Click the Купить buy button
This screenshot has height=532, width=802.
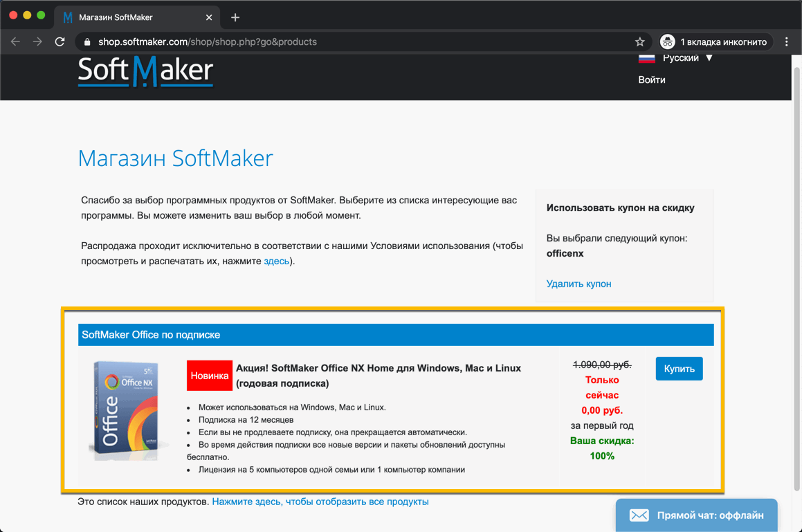tap(679, 369)
